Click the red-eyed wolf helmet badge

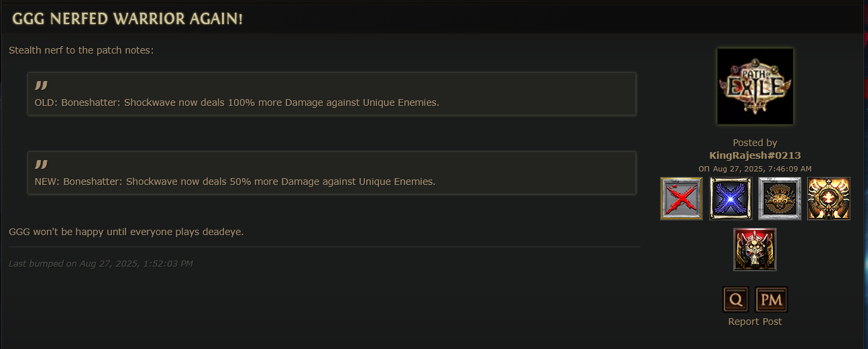[755, 249]
